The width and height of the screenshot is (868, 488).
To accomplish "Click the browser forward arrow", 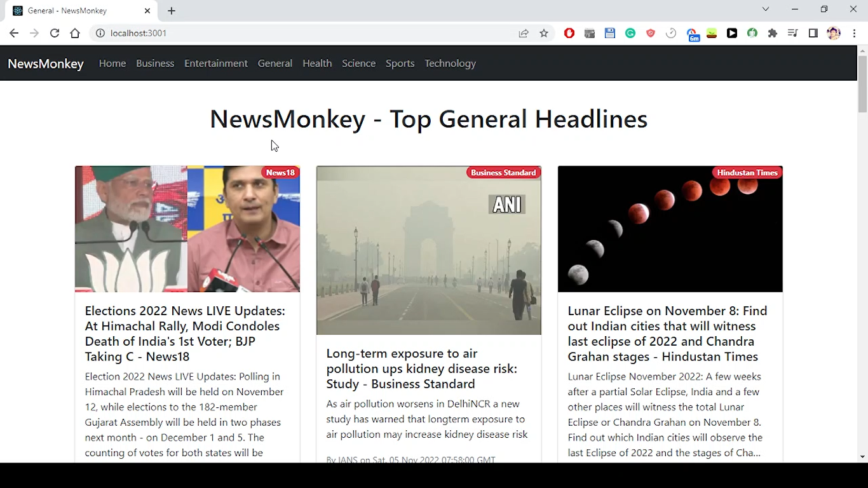I will (34, 33).
